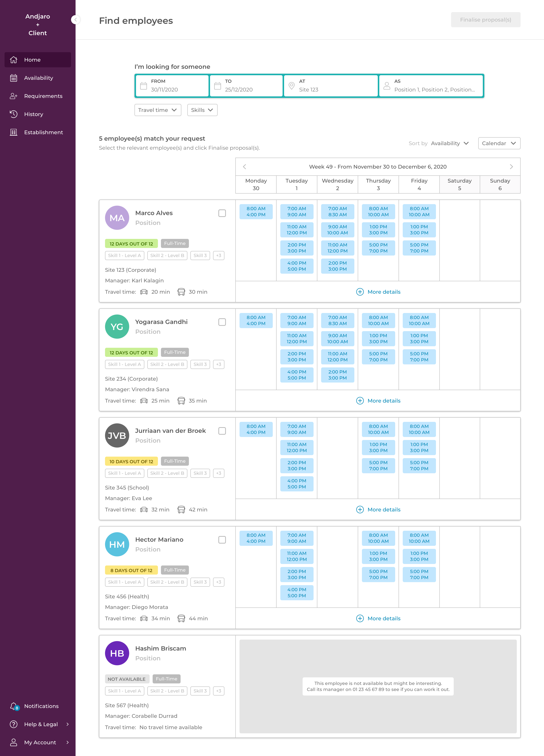Edit the AT field Site 123
Image resolution: width=544 pixels, height=756 pixels.
[331, 86]
